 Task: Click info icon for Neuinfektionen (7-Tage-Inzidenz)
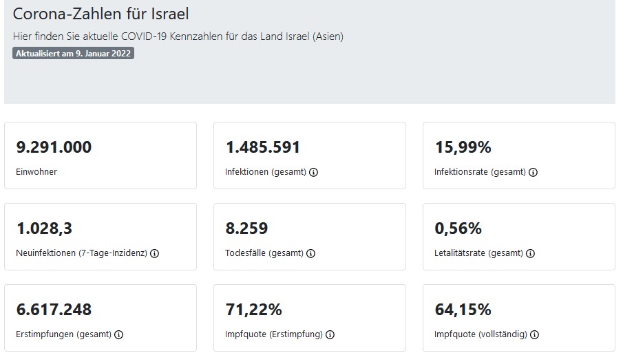pyautogui.click(x=154, y=253)
